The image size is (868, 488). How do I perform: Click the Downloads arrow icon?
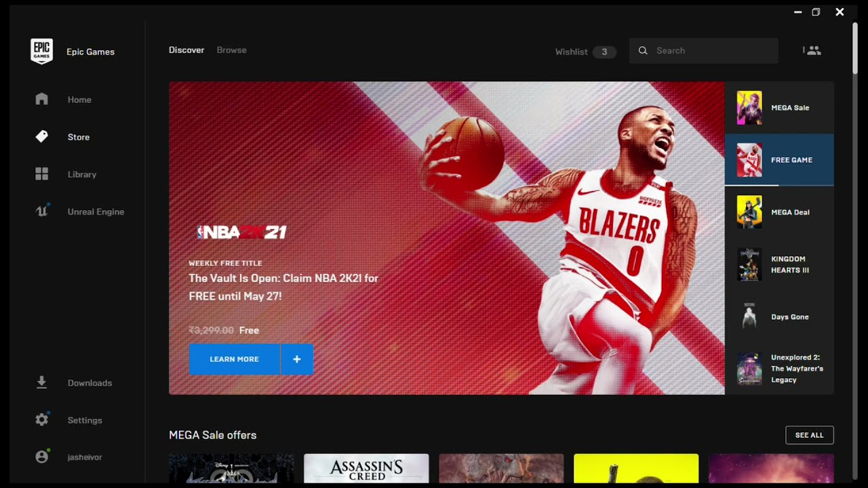42,383
